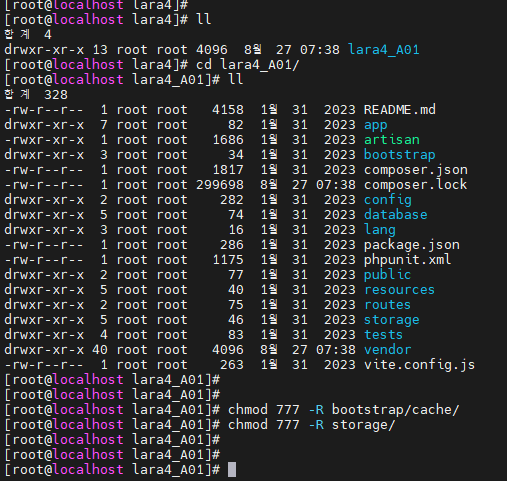Click the file size 1817 for composer.json

(228, 170)
